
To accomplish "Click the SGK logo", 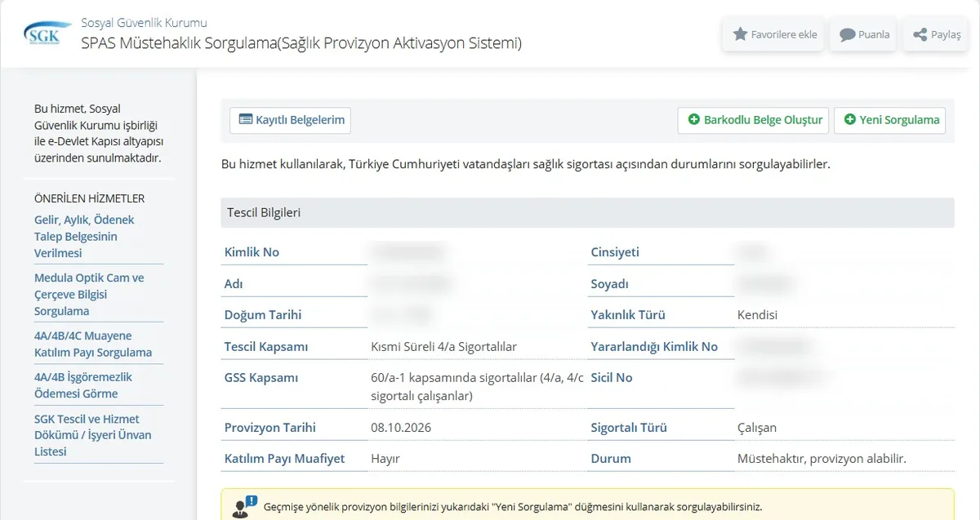I will tap(47, 33).
